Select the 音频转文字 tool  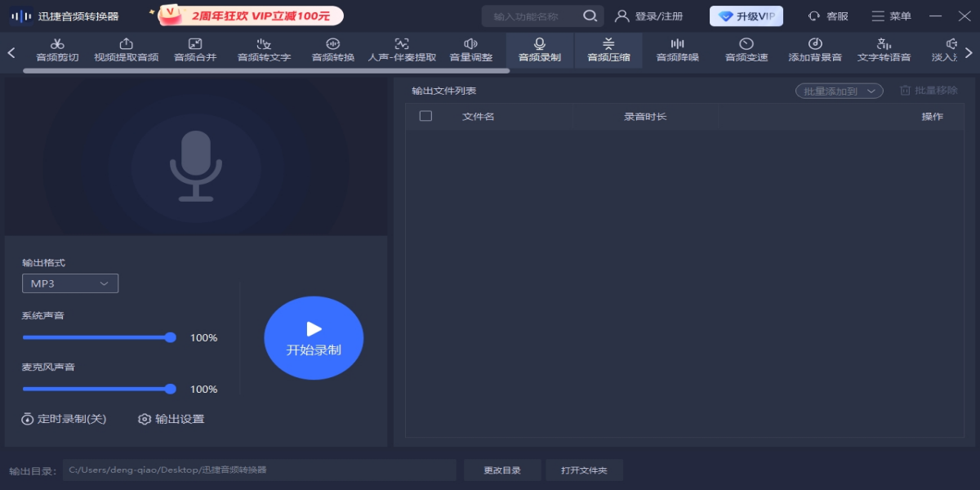pyautogui.click(x=264, y=50)
